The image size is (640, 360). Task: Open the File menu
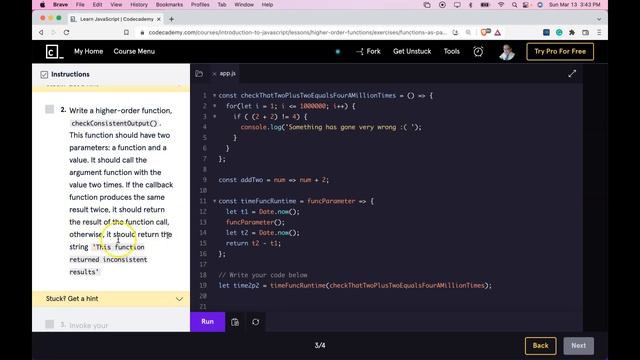(80, 5)
